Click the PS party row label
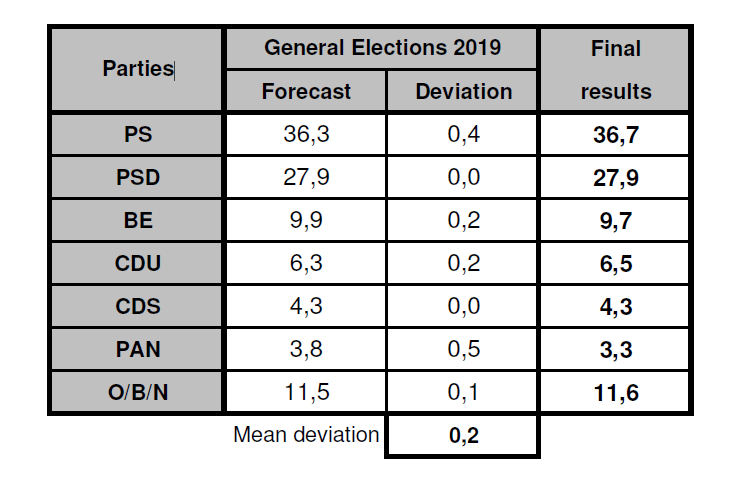This screenshot has height=481, width=742. click(137, 134)
